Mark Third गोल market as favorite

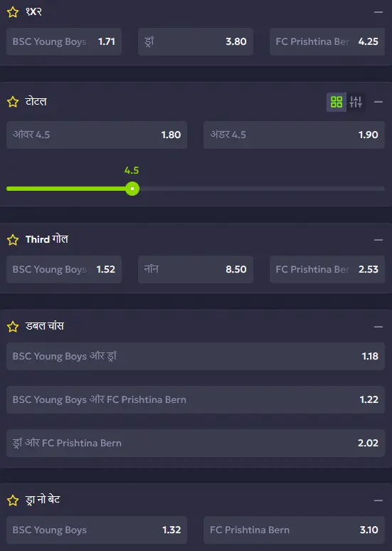13,240
